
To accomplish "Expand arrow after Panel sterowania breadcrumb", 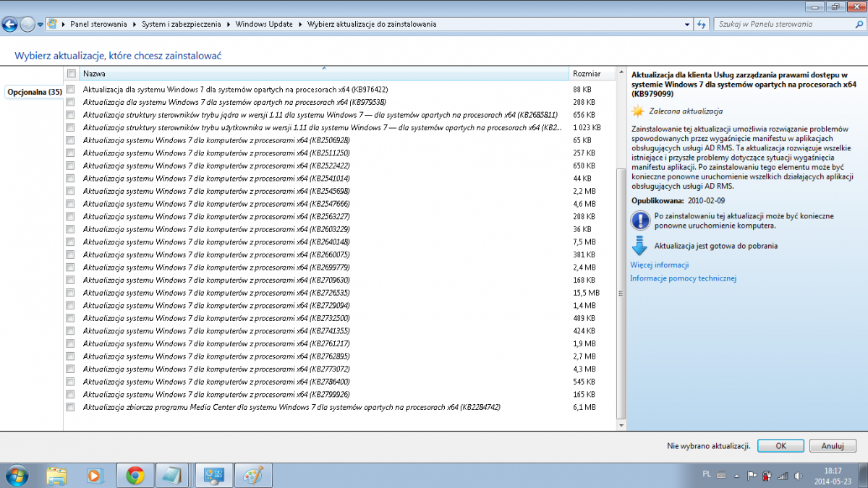I will [x=134, y=24].
